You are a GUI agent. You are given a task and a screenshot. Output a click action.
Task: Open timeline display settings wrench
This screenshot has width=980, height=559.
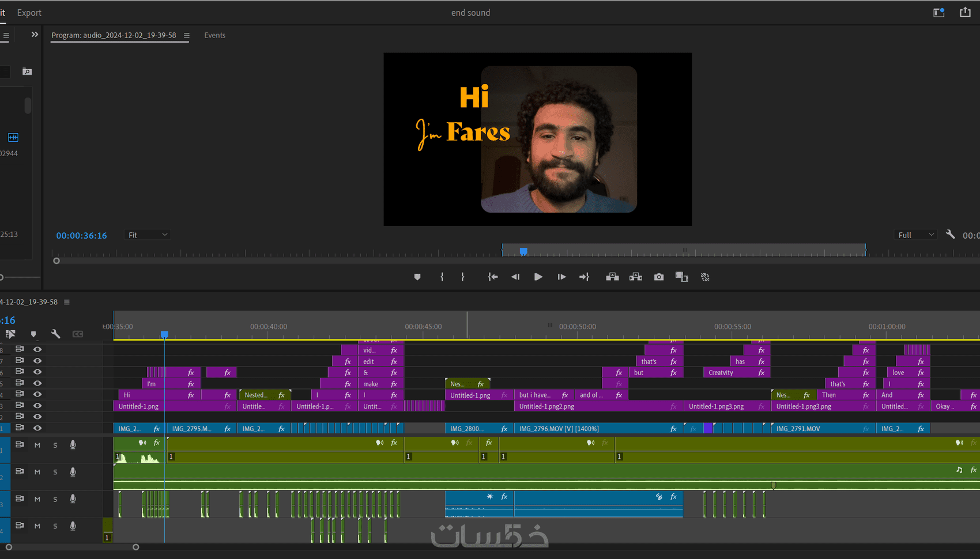55,334
